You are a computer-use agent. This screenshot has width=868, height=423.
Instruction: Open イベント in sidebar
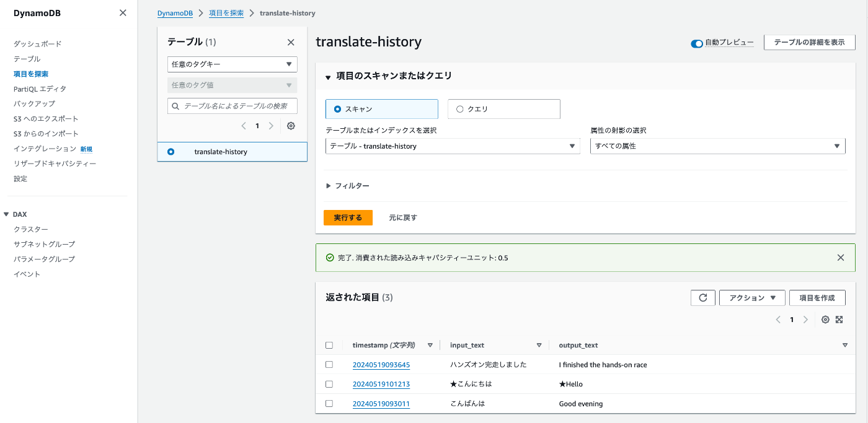click(x=27, y=274)
